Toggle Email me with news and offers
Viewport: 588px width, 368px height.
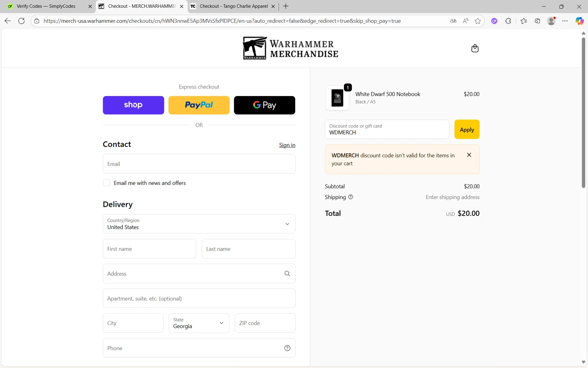tap(107, 183)
